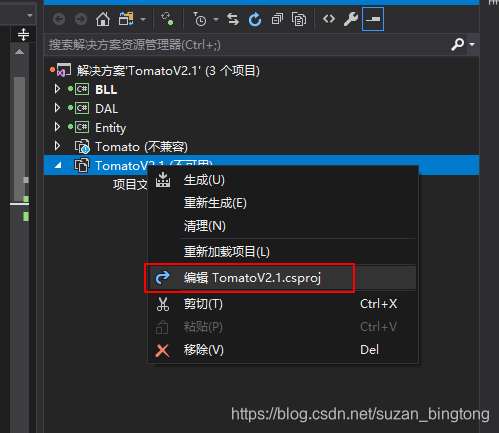Screen dimensions: 499x433
Task: Click the Entity C# project icon
Action: pyautogui.click(x=82, y=127)
